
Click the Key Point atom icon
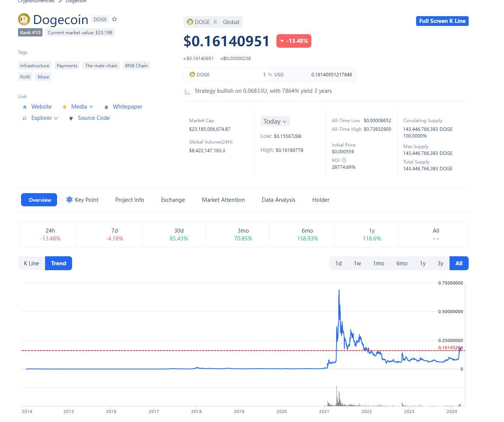(x=69, y=200)
